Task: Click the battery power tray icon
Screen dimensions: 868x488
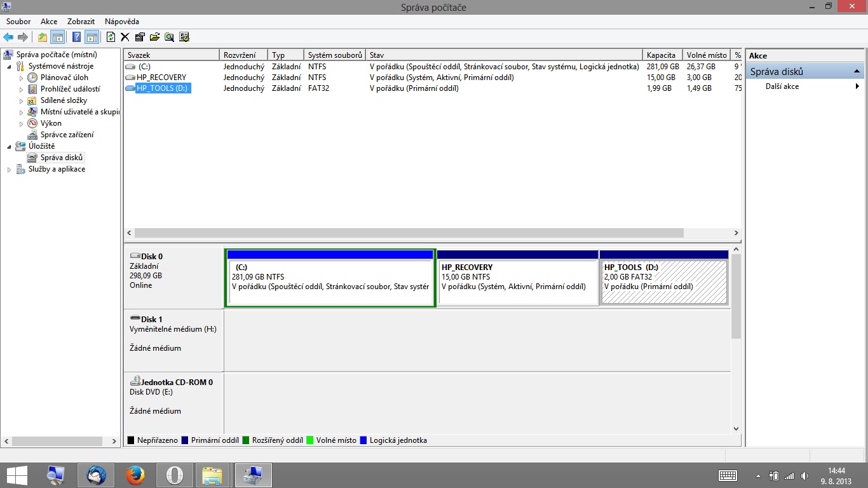Action: point(774,475)
